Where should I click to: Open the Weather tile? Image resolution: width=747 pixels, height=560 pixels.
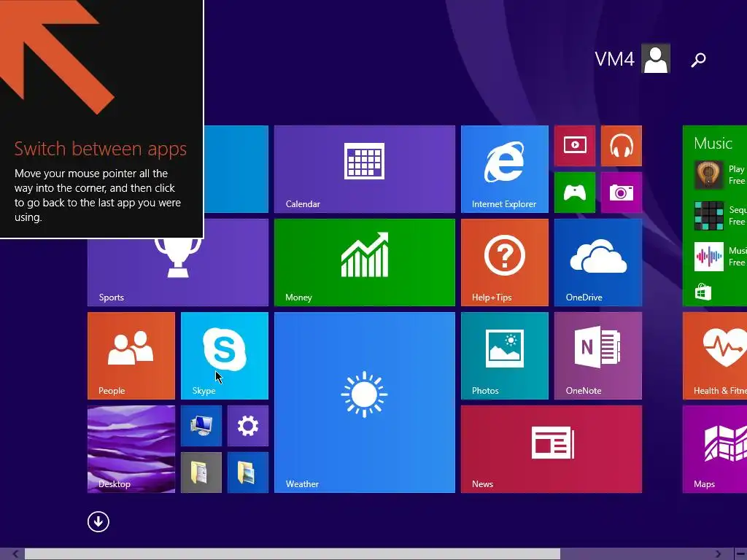tap(365, 402)
